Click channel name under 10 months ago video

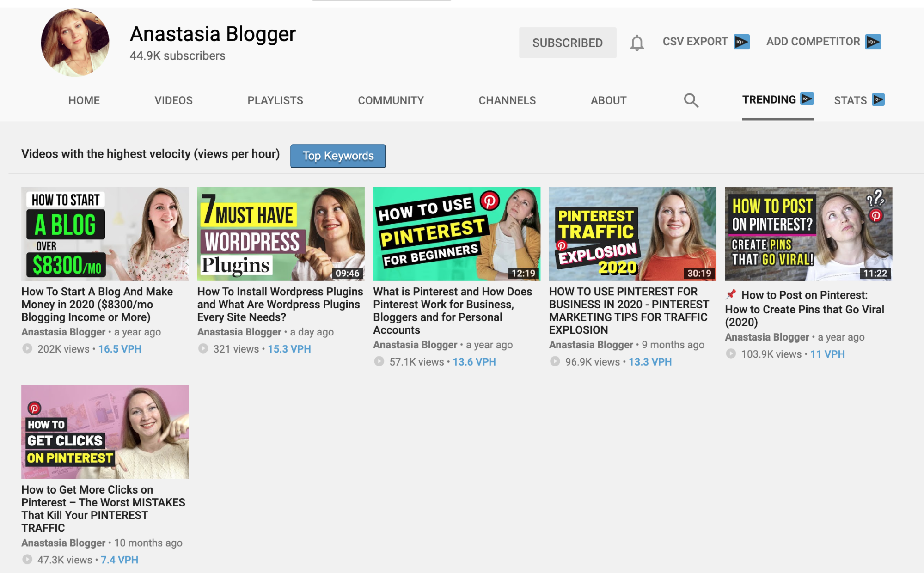63,543
